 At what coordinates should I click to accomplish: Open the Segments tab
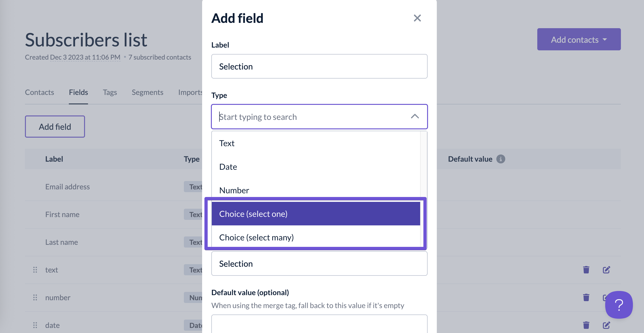coord(147,92)
